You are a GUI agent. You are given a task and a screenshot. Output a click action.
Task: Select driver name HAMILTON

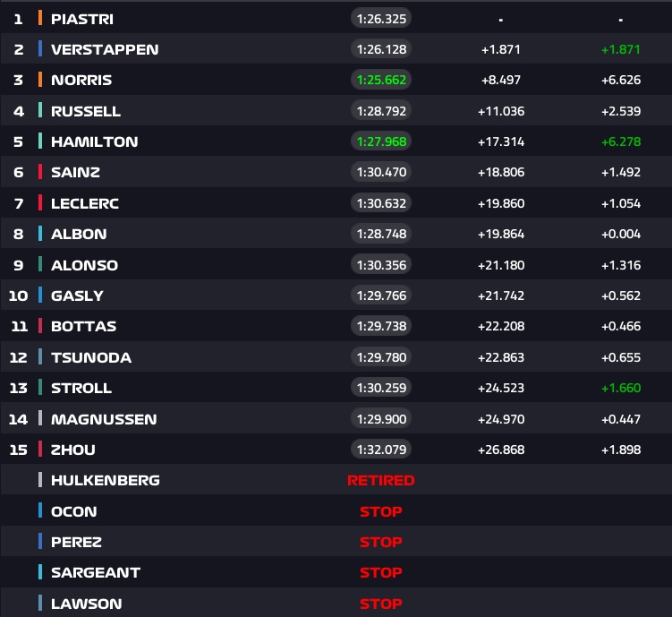pos(95,141)
